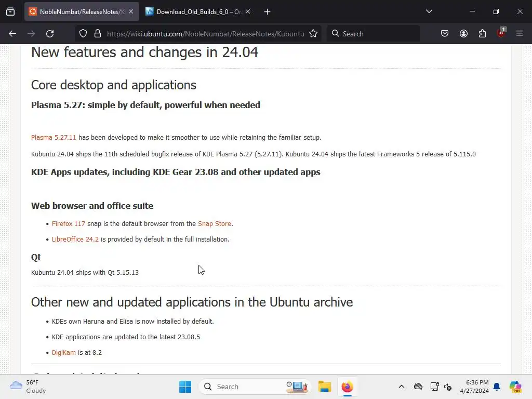Open File Explorer from taskbar
The width and height of the screenshot is (532, 399).
coord(324,387)
